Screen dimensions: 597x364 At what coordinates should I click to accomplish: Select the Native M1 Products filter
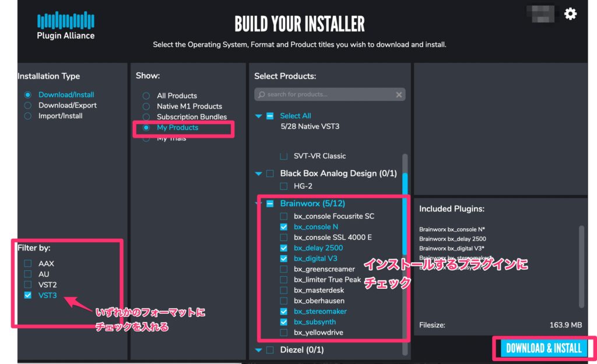(x=146, y=106)
